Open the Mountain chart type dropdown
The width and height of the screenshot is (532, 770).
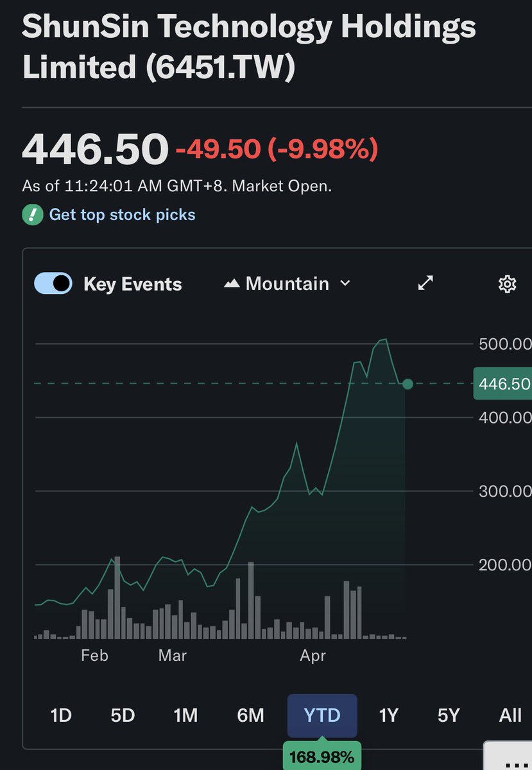[x=287, y=284]
